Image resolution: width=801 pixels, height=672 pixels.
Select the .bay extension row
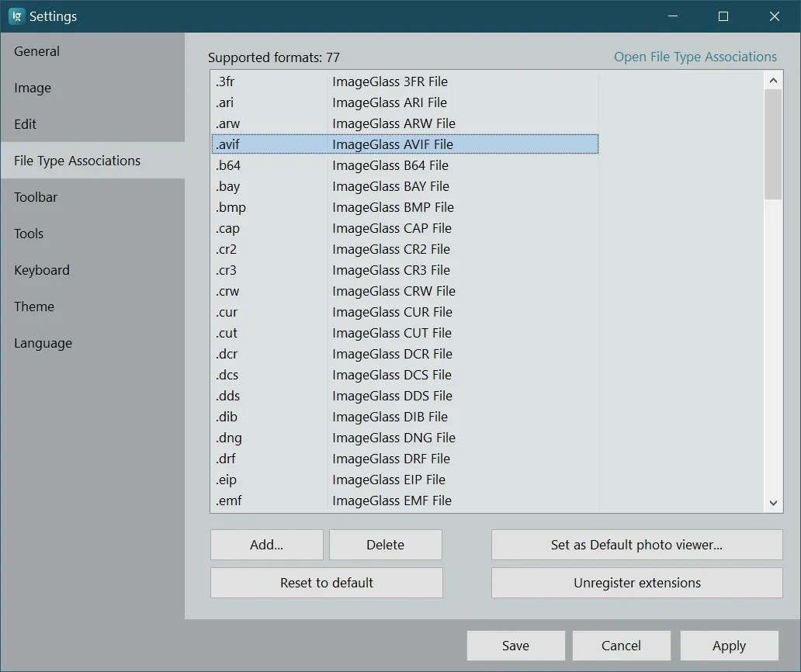404,186
